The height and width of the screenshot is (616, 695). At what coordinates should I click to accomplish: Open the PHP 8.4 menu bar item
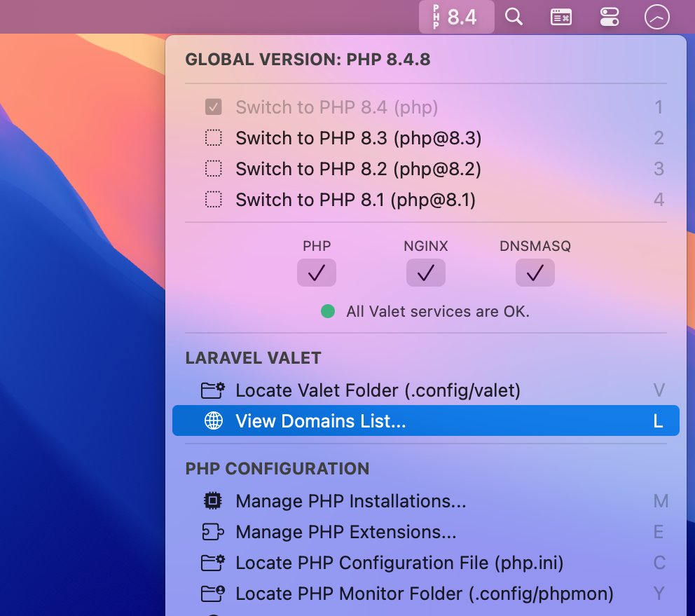456,17
